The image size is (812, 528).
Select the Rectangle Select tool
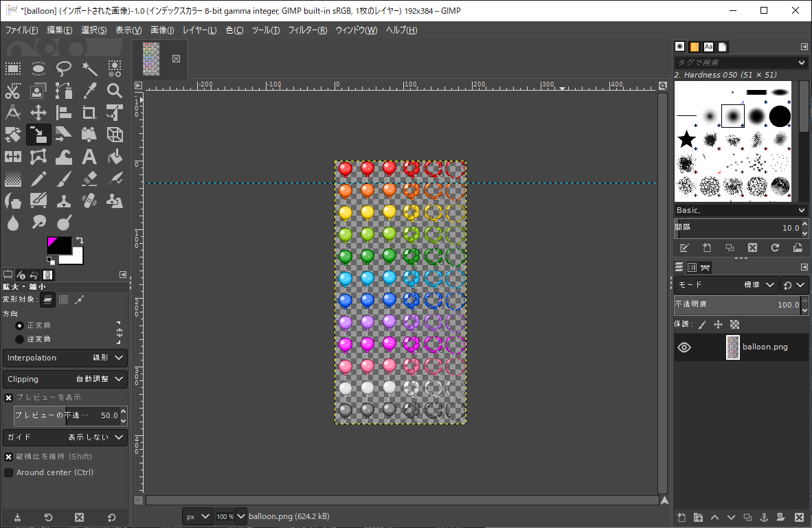coord(13,69)
